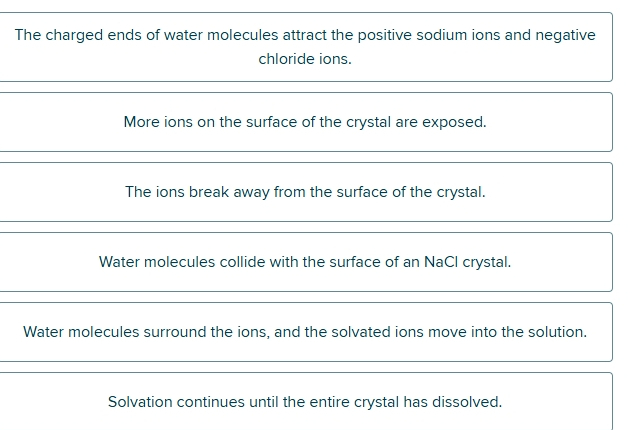Select the charged ends of water molecules card

point(306,47)
